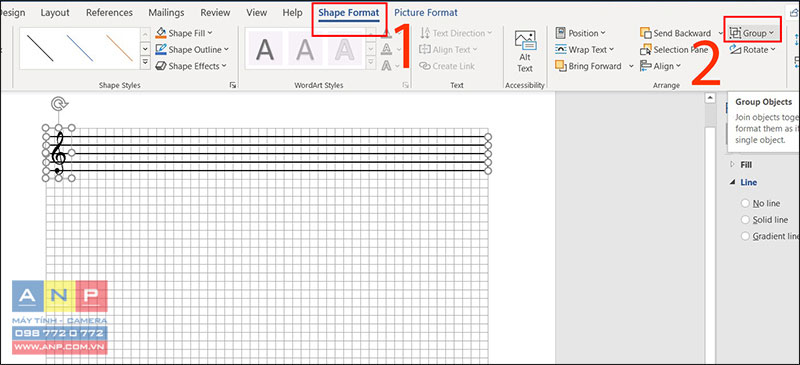Expand the Fill section
This screenshot has width=800, height=365.
pyautogui.click(x=733, y=165)
